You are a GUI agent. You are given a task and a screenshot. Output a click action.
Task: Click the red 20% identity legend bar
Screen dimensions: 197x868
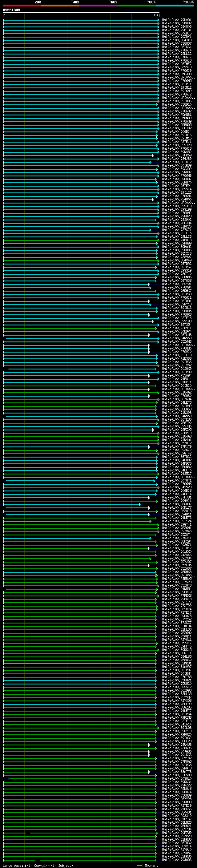click(22, 6)
